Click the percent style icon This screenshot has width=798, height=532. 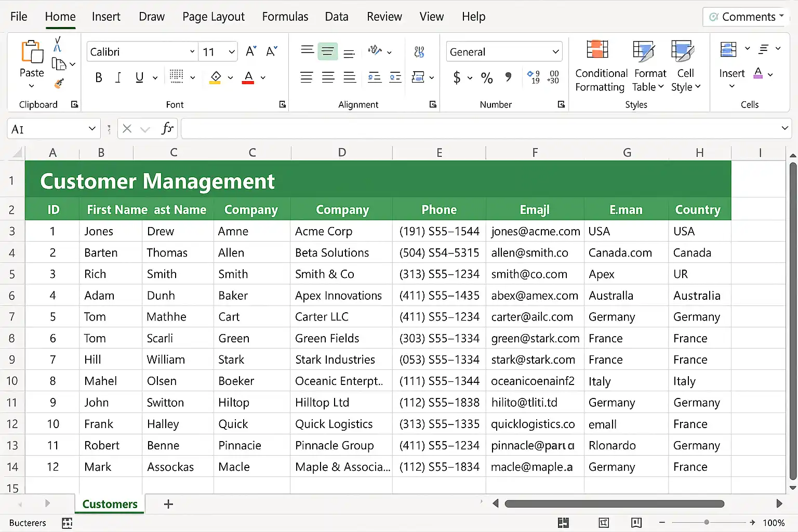click(486, 78)
